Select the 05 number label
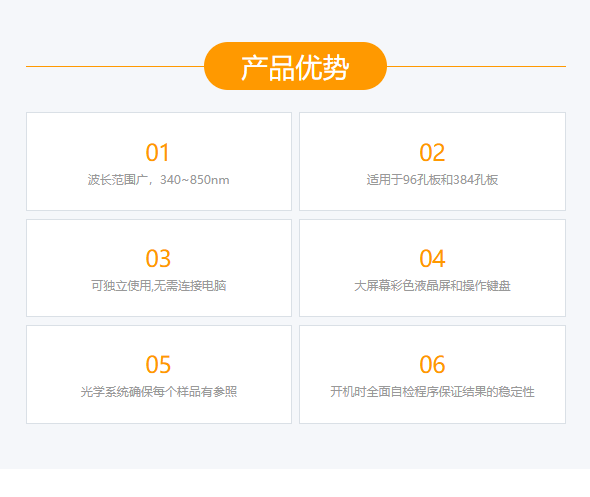Screen dimensions: 590x497 coord(158,365)
